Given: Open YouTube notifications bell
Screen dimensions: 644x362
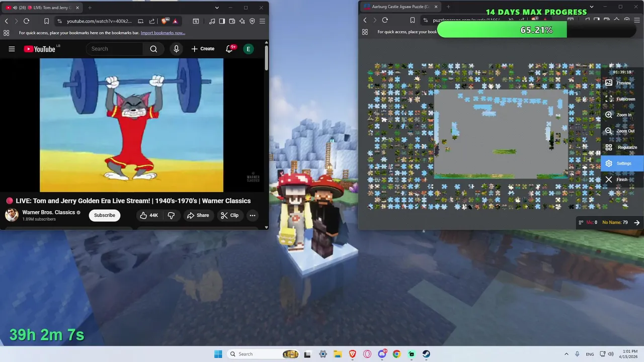Looking at the screenshot, I should [x=229, y=49].
